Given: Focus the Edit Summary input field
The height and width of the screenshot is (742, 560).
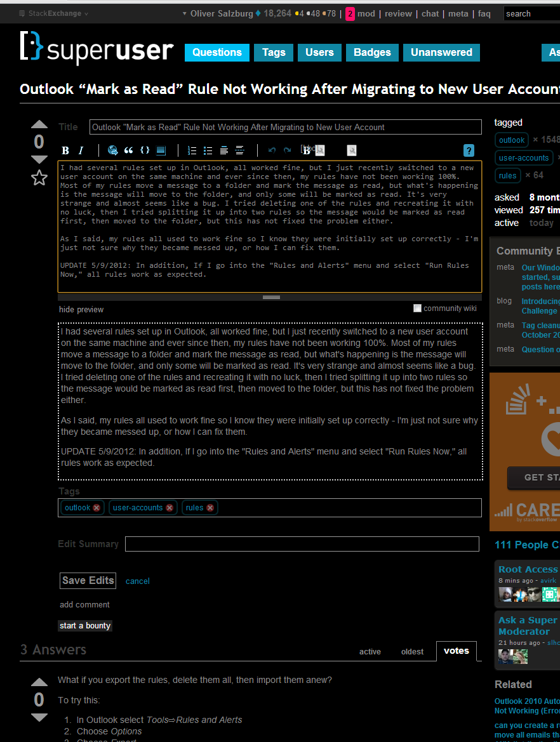Looking at the screenshot, I should [302, 544].
